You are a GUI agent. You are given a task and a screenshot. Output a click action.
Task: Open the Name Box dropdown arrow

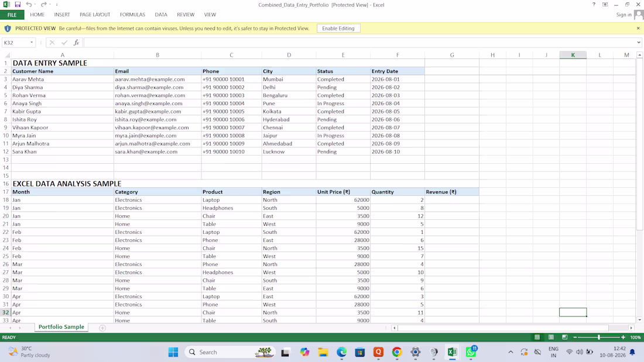31,42
